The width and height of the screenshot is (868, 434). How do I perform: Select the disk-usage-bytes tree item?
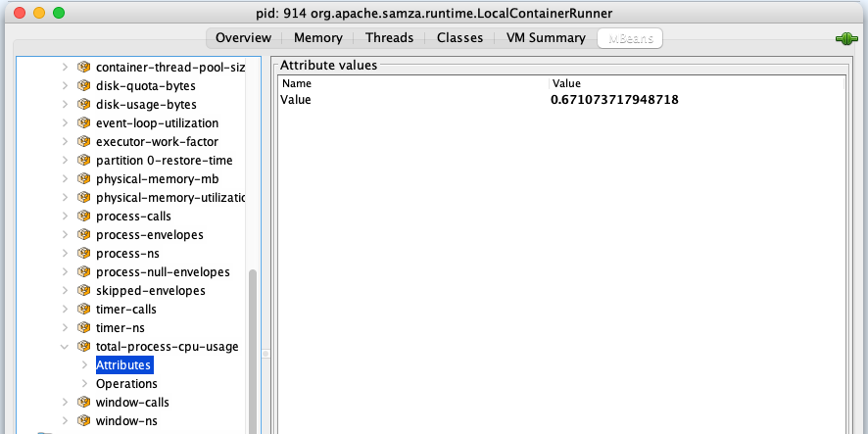tap(146, 104)
